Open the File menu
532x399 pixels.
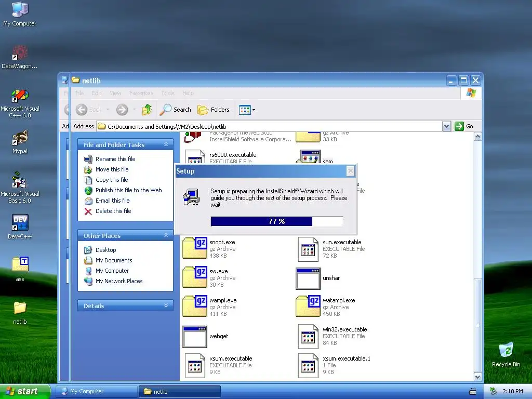79,93
